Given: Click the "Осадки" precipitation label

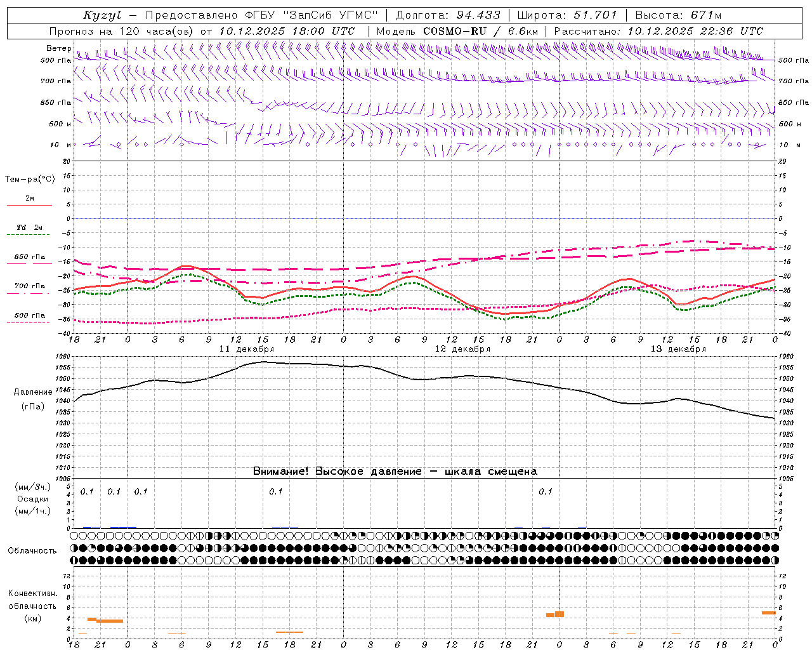Looking at the screenshot, I should click(x=33, y=500).
